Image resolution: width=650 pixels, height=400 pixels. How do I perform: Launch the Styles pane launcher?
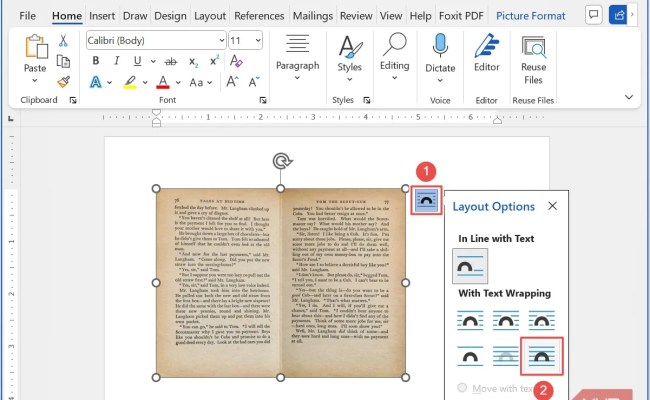[x=366, y=100]
